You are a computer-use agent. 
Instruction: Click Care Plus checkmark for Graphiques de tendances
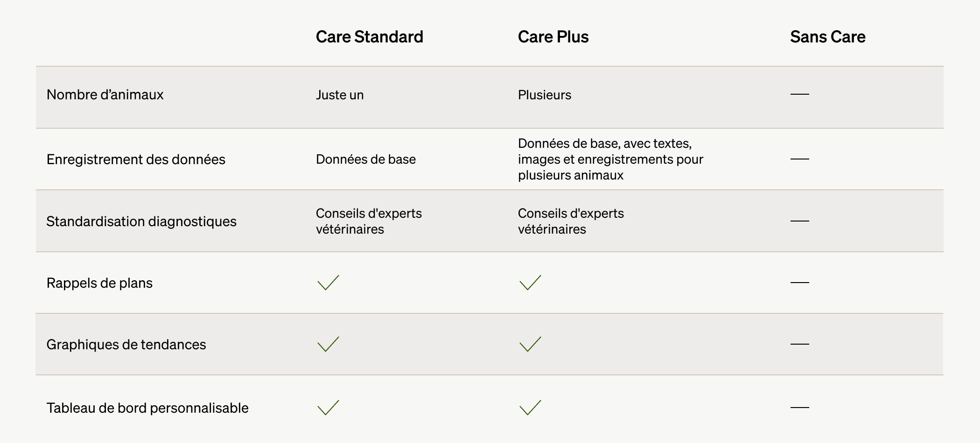530,344
